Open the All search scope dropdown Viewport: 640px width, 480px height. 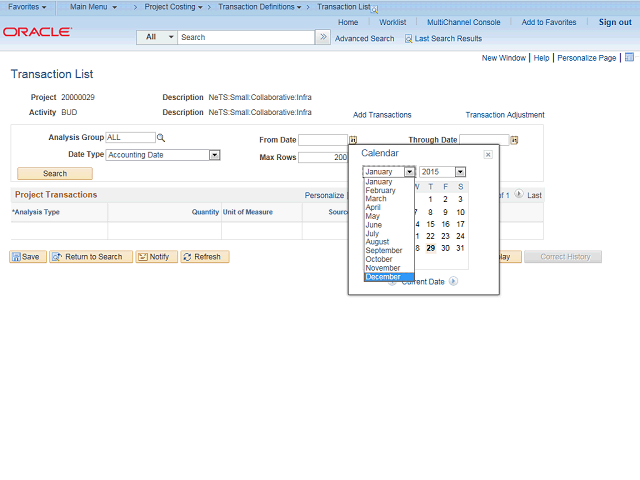point(158,38)
